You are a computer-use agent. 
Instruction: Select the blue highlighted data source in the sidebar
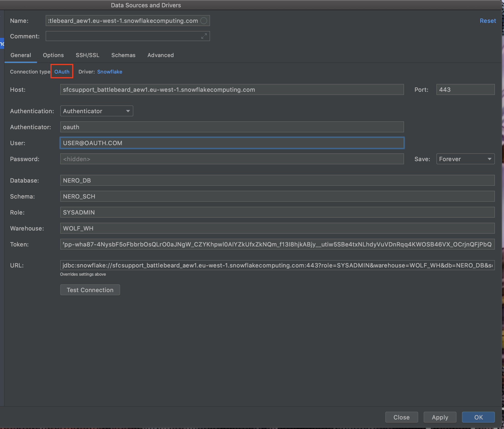pos(2,43)
